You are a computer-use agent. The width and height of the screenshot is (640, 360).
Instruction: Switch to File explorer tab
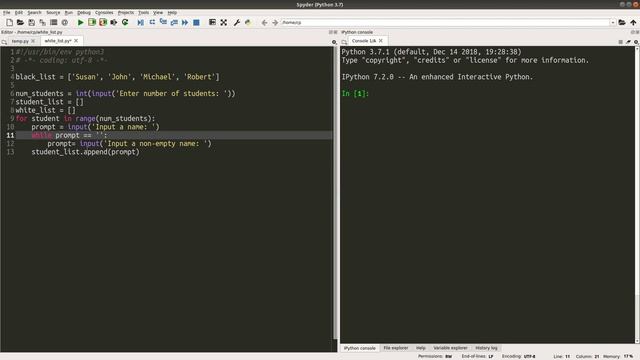(x=396, y=348)
